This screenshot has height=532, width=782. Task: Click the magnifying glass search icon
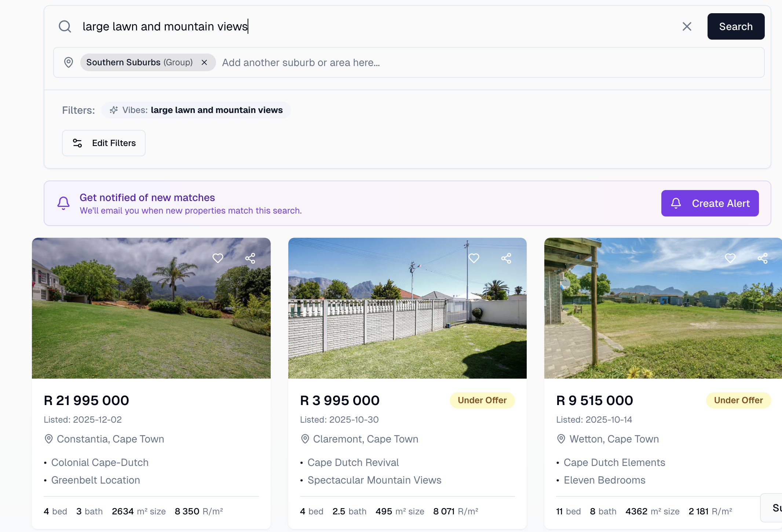pos(65,26)
